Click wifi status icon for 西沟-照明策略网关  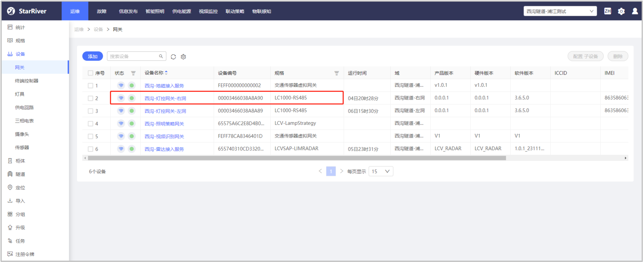point(121,124)
